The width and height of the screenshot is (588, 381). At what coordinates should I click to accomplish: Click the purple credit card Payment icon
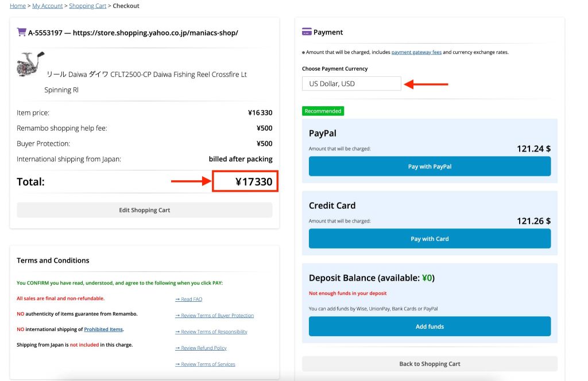307,32
